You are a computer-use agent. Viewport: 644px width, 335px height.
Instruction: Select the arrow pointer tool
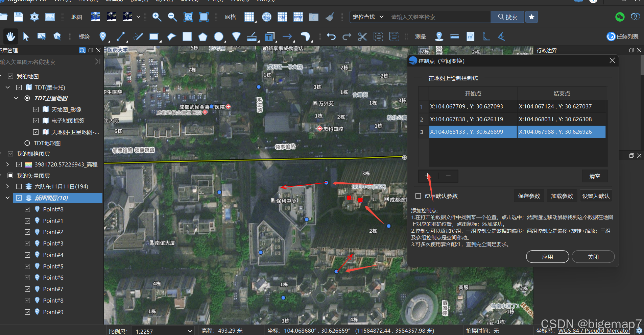point(26,36)
